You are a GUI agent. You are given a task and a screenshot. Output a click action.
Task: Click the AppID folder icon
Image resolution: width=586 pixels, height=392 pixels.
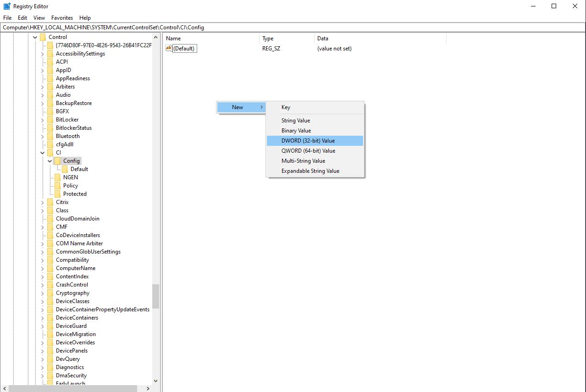[50, 70]
